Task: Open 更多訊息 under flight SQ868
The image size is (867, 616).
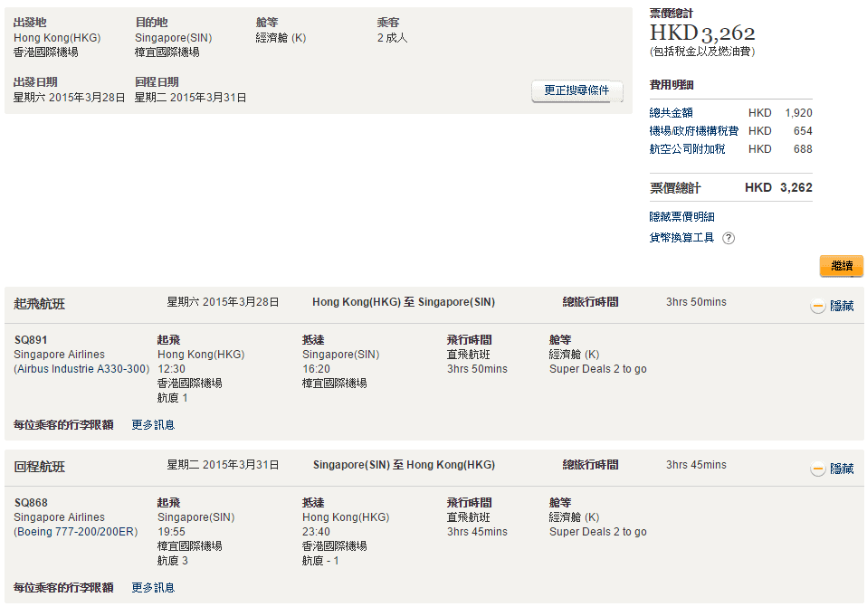Action: click(x=153, y=588)
